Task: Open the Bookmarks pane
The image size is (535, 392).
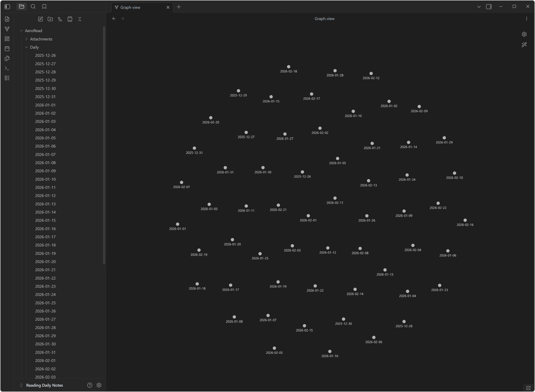Action: (x=44, y=7)
